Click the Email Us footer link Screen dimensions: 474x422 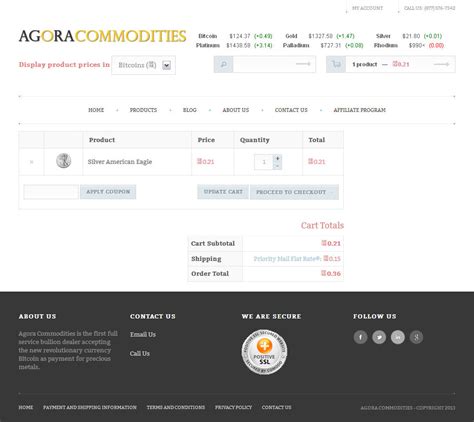pyautogui.click(x=143, y=334)
